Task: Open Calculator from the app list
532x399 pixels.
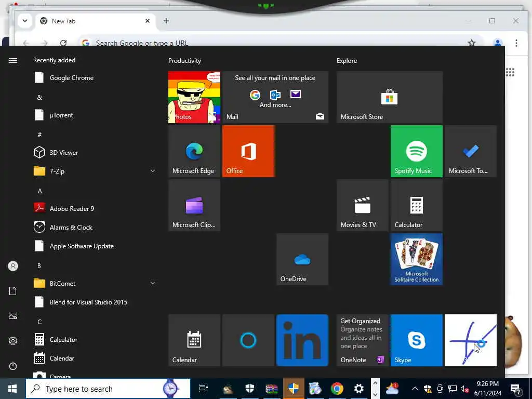Action: 95,339
